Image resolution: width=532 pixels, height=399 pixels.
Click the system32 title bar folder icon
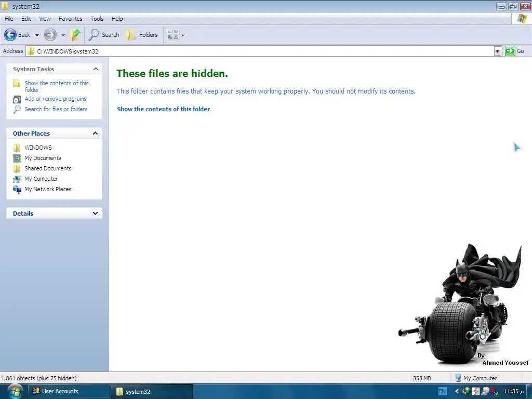[x=5, y=6]
